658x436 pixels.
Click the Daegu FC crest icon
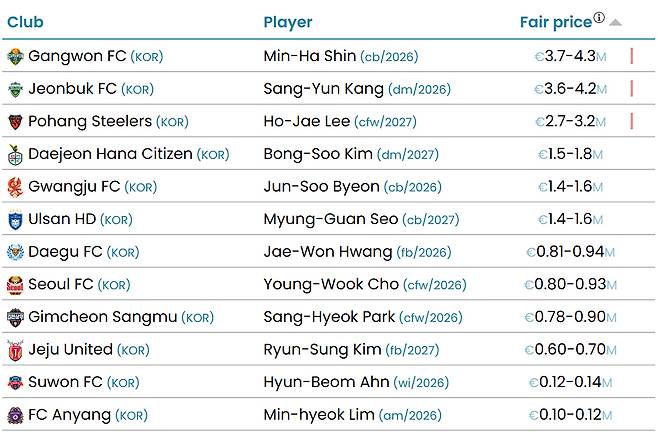15,252
